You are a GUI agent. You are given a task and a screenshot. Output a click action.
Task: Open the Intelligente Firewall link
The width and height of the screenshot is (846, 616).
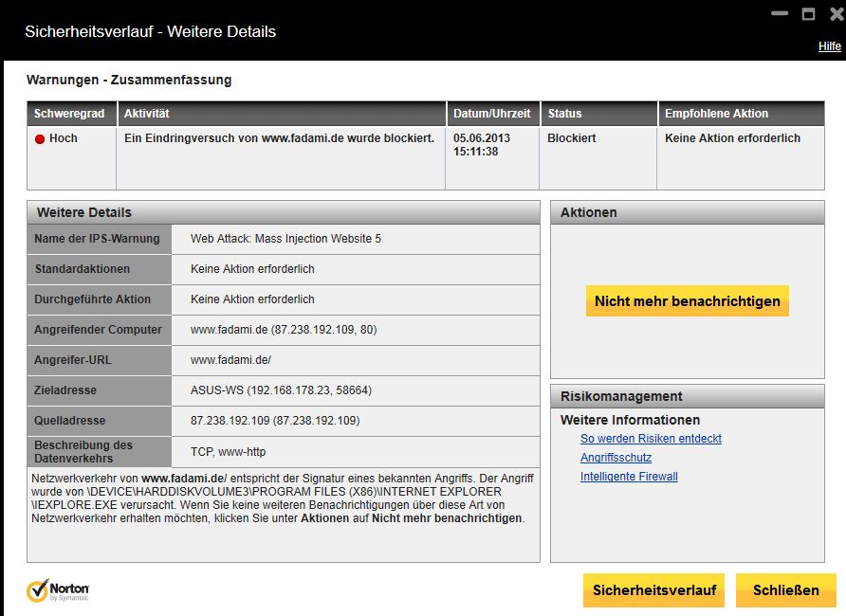tap(629, 477)
